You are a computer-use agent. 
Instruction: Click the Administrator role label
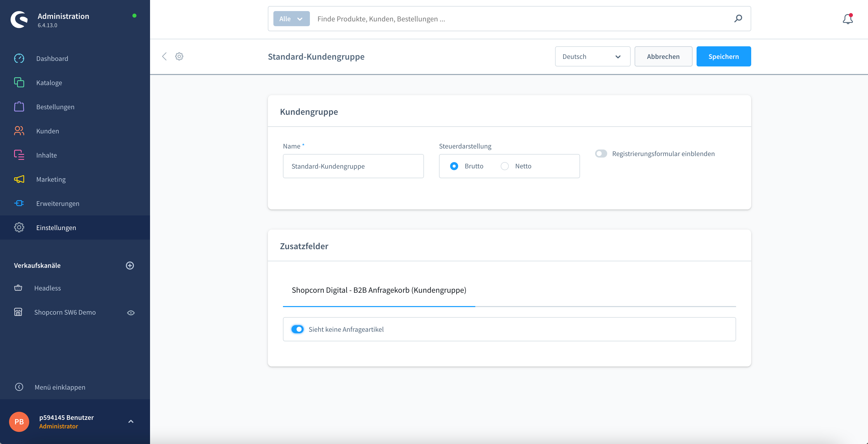click(x=59, y=426)
